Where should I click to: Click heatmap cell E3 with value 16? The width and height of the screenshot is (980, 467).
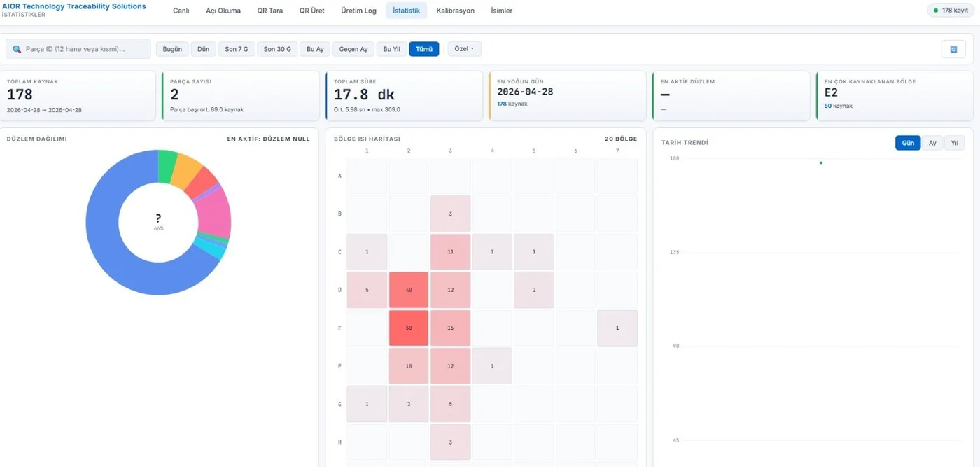click(x=451, y=328)
